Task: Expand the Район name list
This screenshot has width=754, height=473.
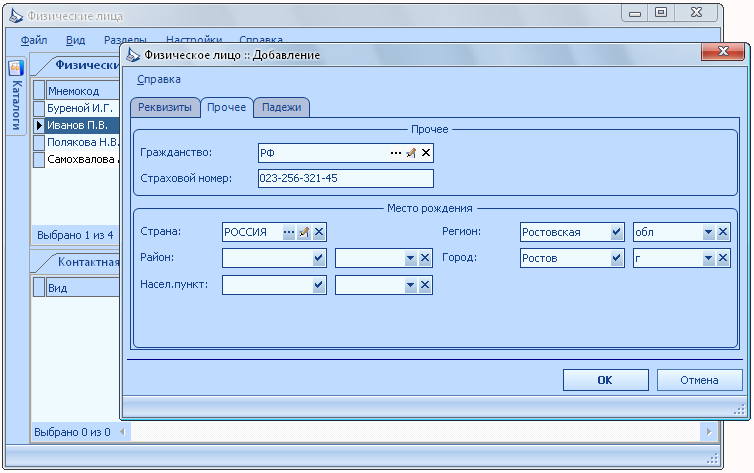Action: (318, 258)
